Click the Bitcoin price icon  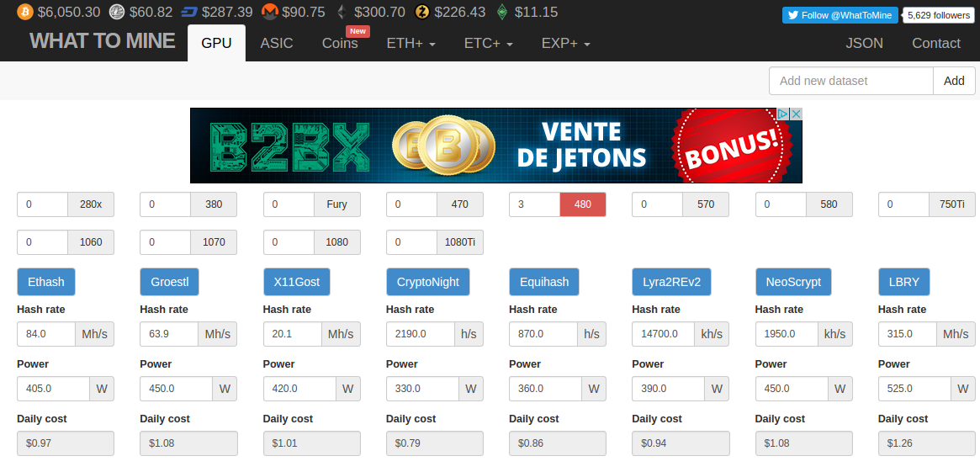click(x=25, y=11)
